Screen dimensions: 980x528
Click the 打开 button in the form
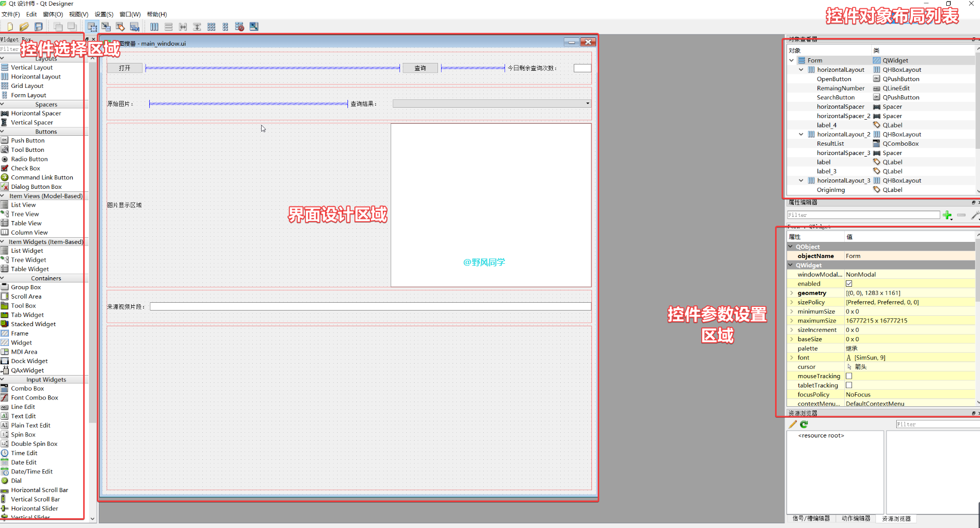click(124, 68)
